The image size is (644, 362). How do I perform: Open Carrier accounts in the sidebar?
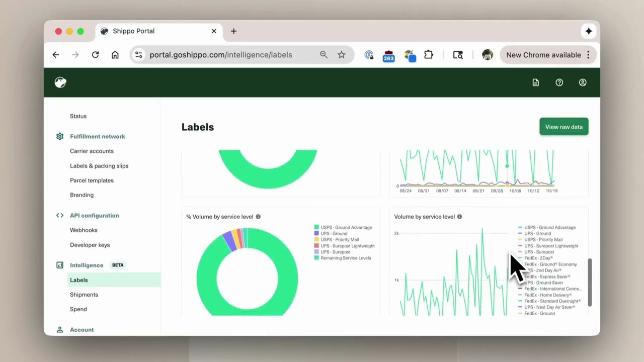[92, 151]
